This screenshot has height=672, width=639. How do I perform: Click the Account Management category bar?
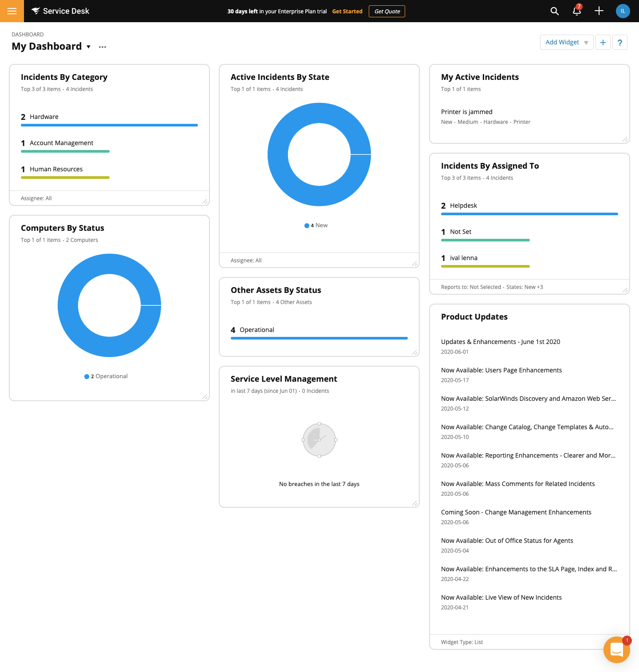[65, 151]
